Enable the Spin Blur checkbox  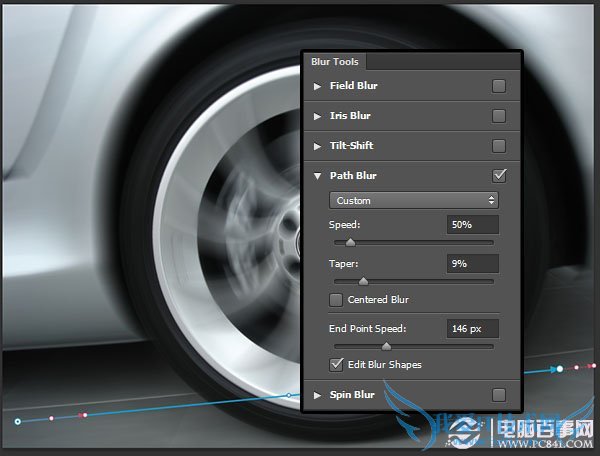(499, 394)
